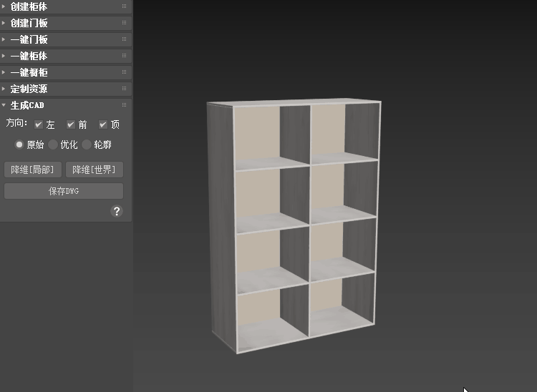Expand the 一键橱柜 rollout
Image resolution: width=537 pixels, height=392 pixels.
(x=66, y=72)
